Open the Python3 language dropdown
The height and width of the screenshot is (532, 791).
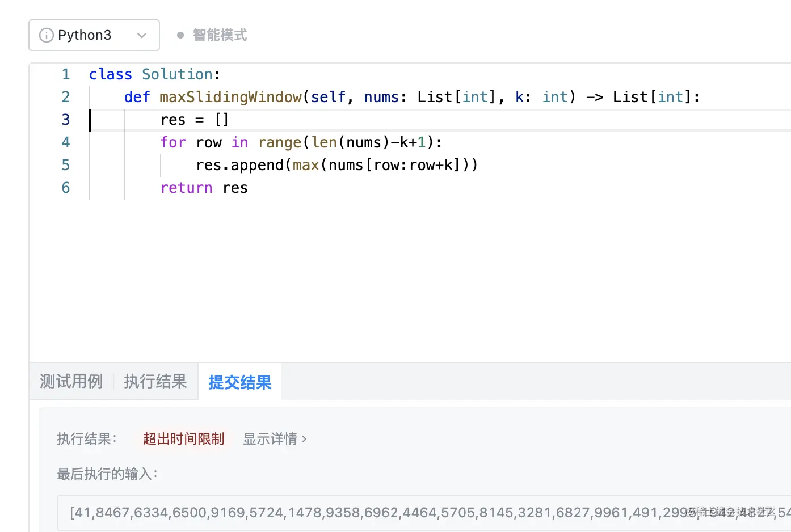click(x=94, y=35)
